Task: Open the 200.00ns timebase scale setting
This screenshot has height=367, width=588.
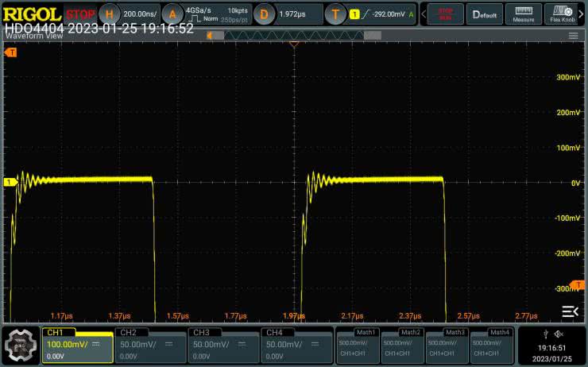Action: pyautogui.click(x=141, y=14)
